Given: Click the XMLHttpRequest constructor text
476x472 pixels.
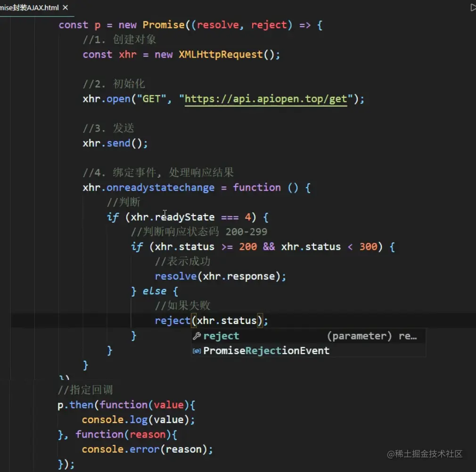Looking at the screenshot, I should [x=221, y=54].
